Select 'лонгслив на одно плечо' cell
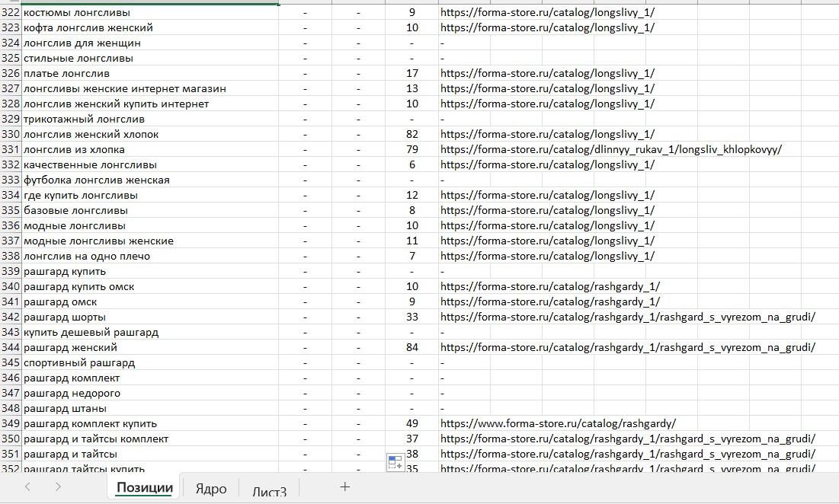Image resolution: width=839 pixels, height=504 pixels. 150,256
